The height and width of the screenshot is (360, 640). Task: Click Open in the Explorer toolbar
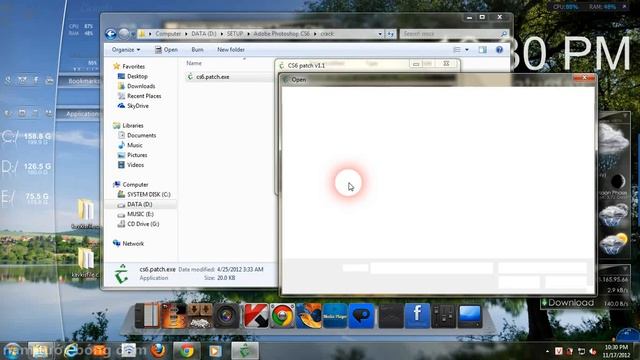pyautogui.click(x=166, y=50)
